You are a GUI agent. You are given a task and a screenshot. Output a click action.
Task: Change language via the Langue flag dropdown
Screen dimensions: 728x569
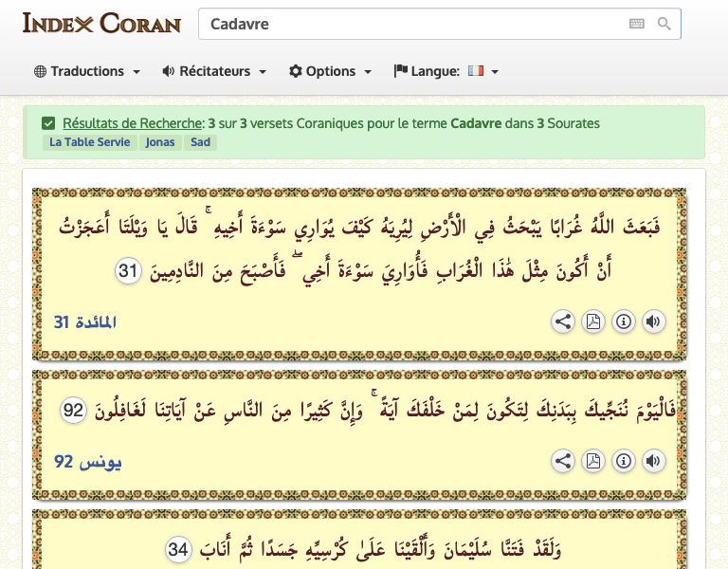(x=446, y=71)
